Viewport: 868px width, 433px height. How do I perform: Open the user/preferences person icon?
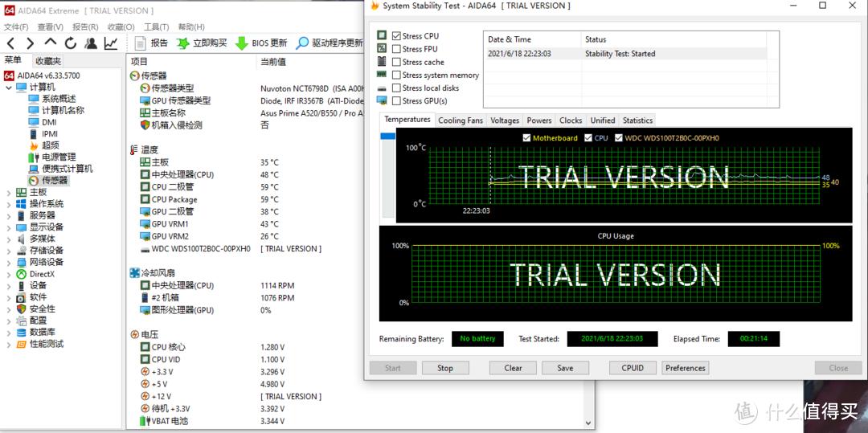click(91, 43)
